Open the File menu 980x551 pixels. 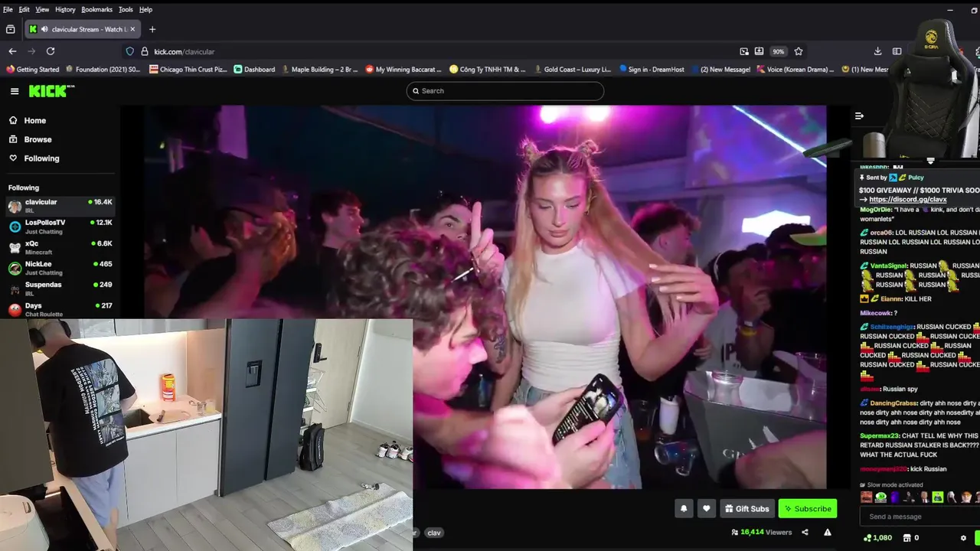(8, 9)
